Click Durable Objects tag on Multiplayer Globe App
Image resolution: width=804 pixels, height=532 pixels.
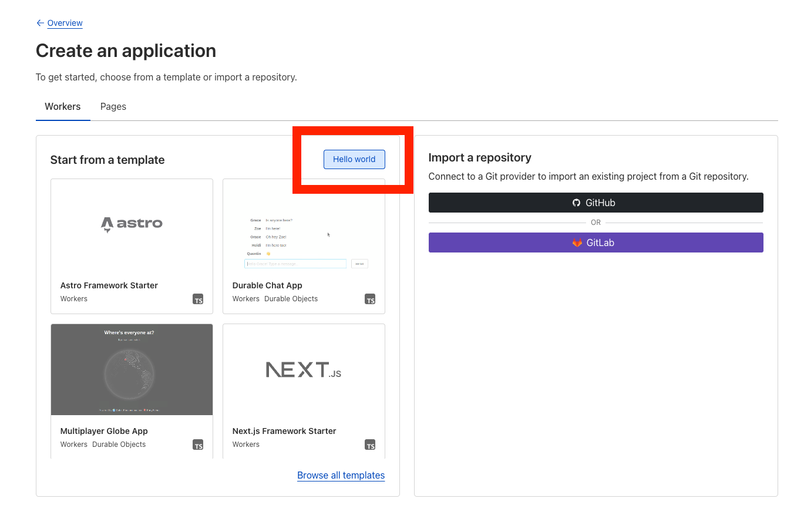[119, 445]
